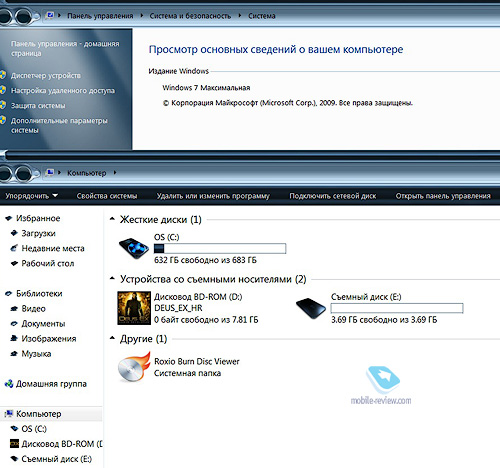Screen dimensions: 500x468
Task: Click the OS (C:) capacity bar
Action: point(220,249)
